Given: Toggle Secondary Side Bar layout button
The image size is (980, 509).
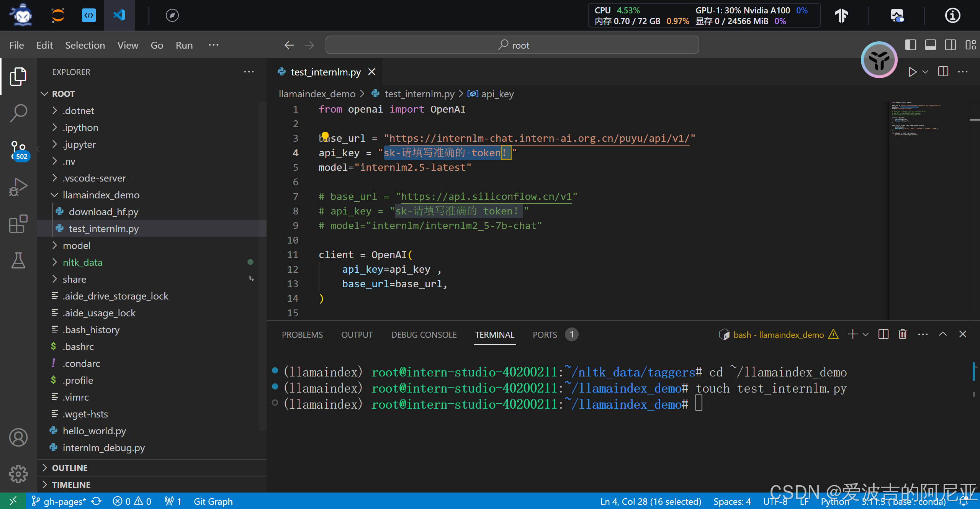Looking at the screenshot, I should (x=950, y=45).
